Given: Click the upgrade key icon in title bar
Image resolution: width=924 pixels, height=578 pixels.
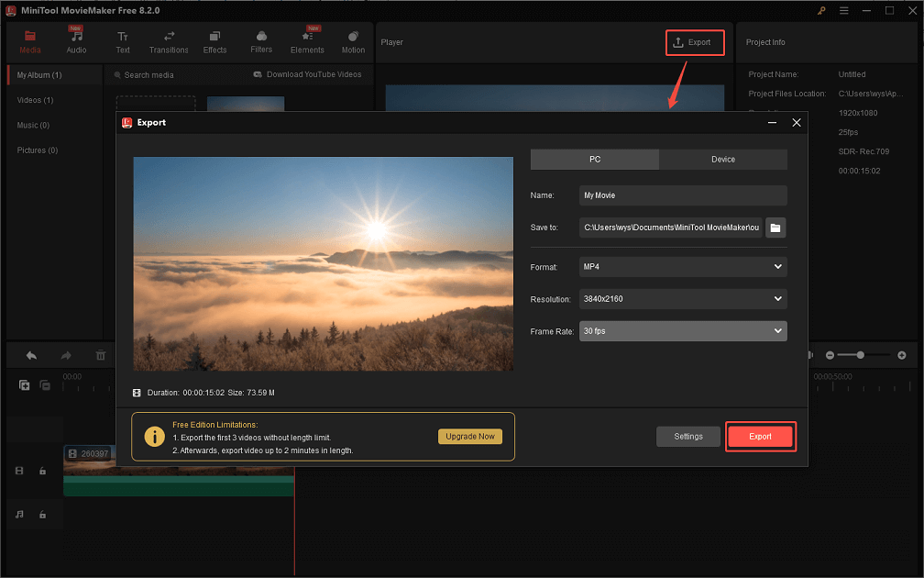Looking at the screenshot, I should click(x=821, y=11).
